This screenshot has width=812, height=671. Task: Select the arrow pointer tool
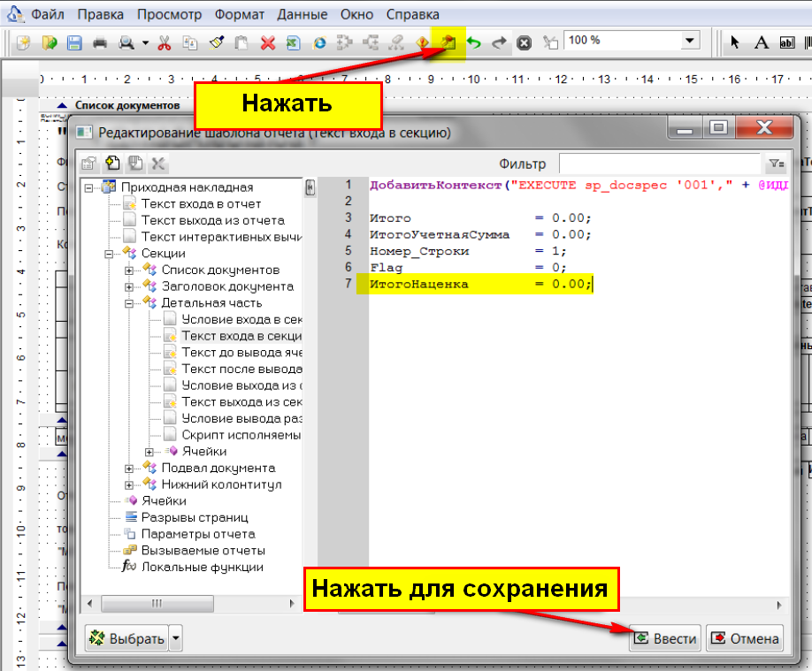tap(734, 42)
